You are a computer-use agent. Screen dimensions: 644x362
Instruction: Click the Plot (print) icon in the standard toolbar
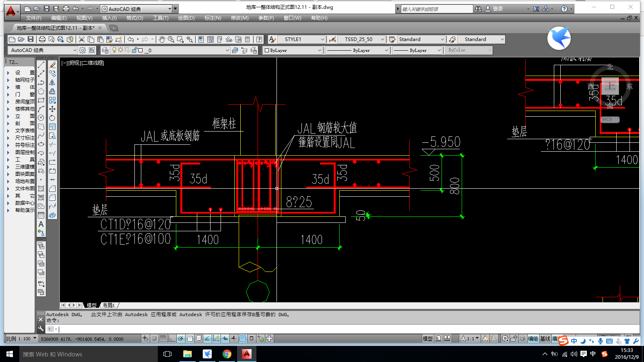[x=42, y=39]
